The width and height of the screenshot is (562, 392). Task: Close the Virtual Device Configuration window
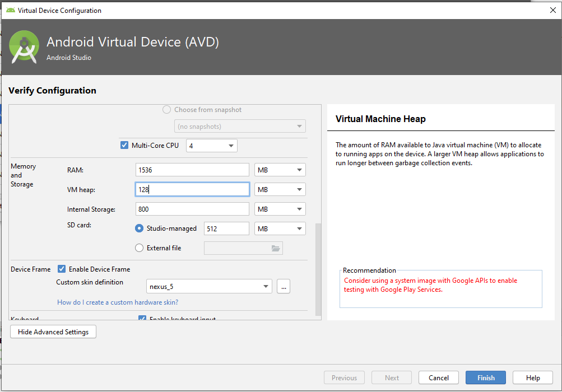[x=552, y=10]
